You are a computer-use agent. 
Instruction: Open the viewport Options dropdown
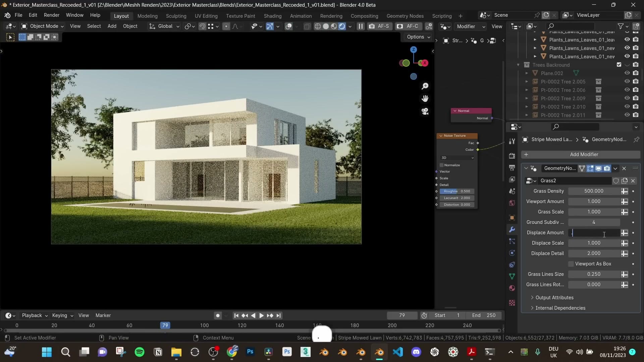coord(418,37)
